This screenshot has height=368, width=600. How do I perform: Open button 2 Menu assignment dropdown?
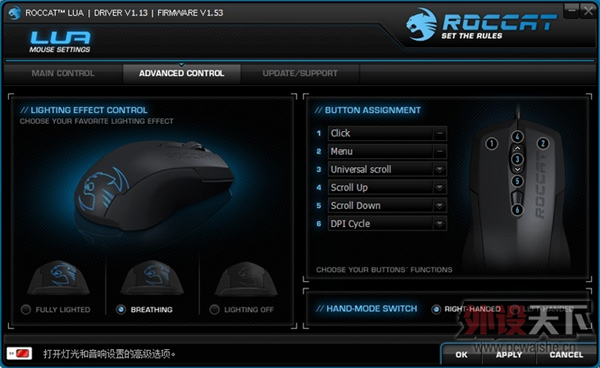click(387, 151)
